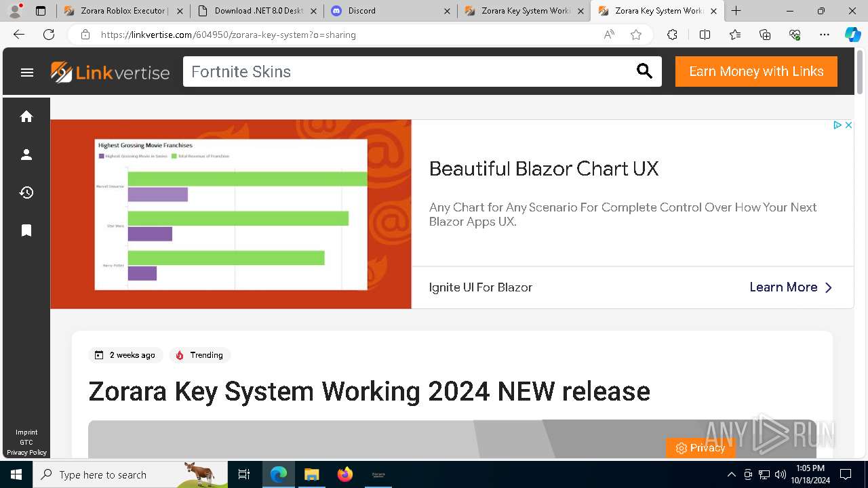The height and width of the screenshot is (488, 868).
Task: Click the Trending tag chip
Action: point(200,355)
